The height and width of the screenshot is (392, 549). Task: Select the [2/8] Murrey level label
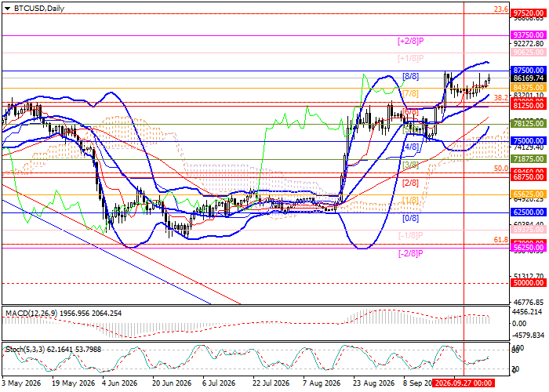pyautogui.click(x=410, y=183)
